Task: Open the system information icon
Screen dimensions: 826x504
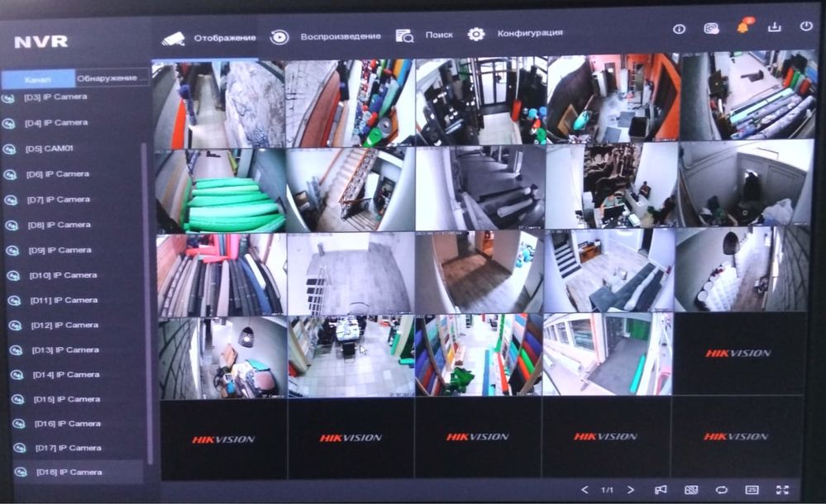Action: click(x=679, y=29)
